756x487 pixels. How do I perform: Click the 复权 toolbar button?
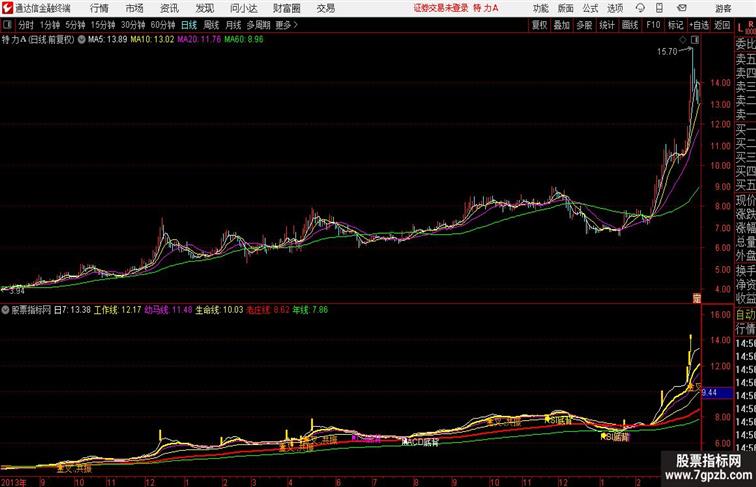[x=540, y=25]
